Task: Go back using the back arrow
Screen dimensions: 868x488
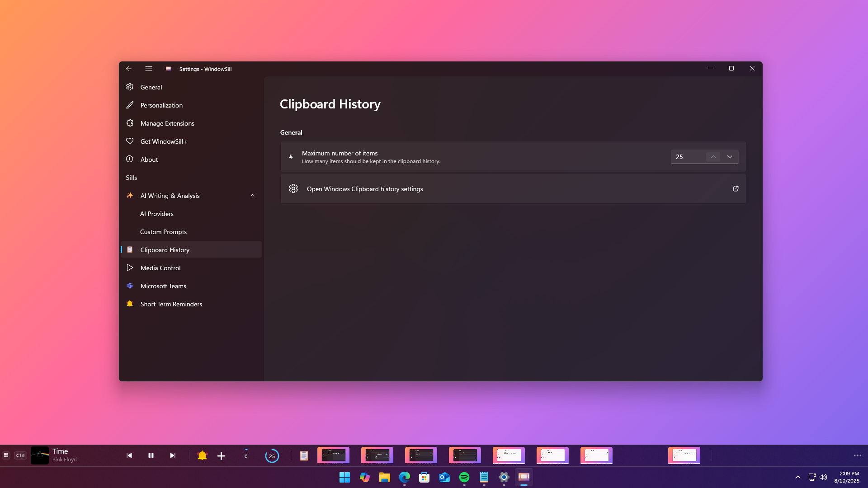Action: tap(129, 69)
